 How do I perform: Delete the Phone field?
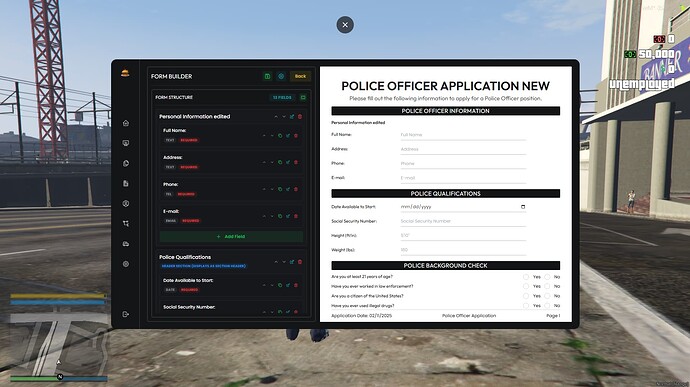(x=296, y=189)
